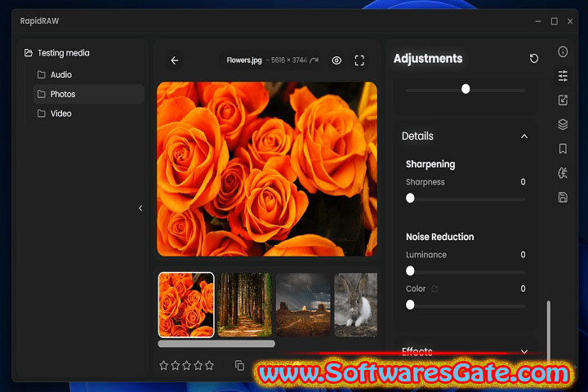Open the Testing media root folder

point(57,53)
